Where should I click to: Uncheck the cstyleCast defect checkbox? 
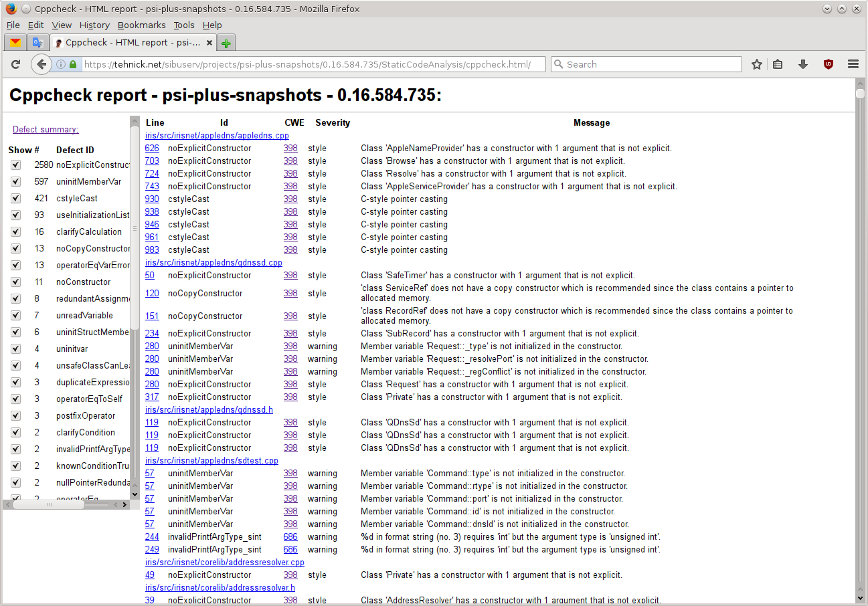(16, 198)
